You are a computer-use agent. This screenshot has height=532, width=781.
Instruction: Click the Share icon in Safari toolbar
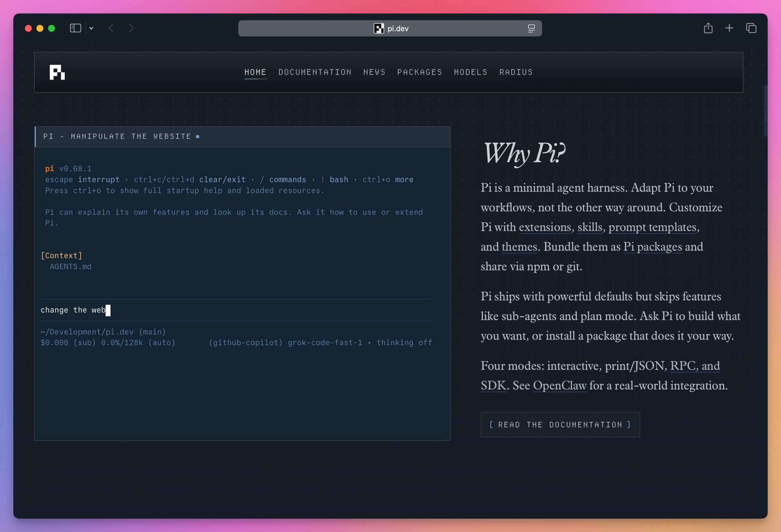tap(708, 28)
